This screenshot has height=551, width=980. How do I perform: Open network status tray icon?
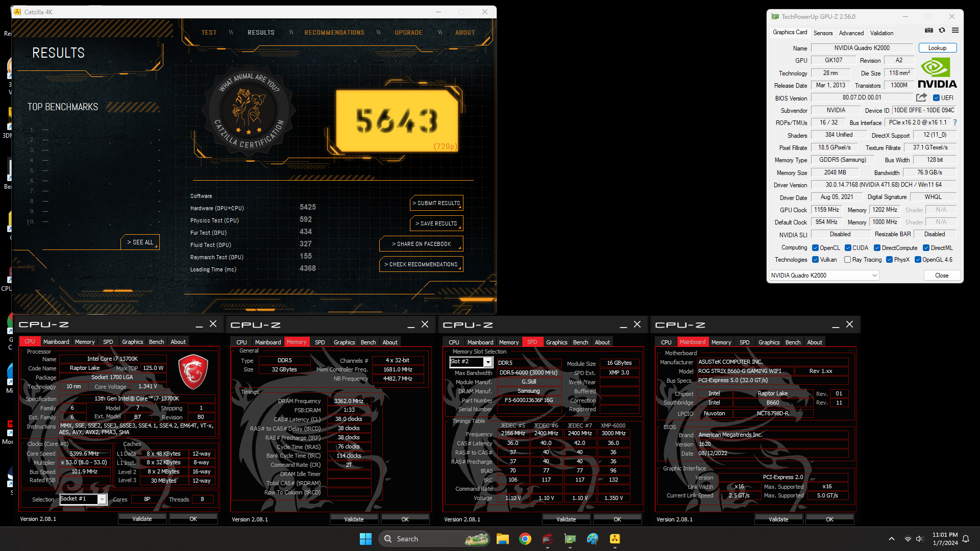tap(908, 539)
